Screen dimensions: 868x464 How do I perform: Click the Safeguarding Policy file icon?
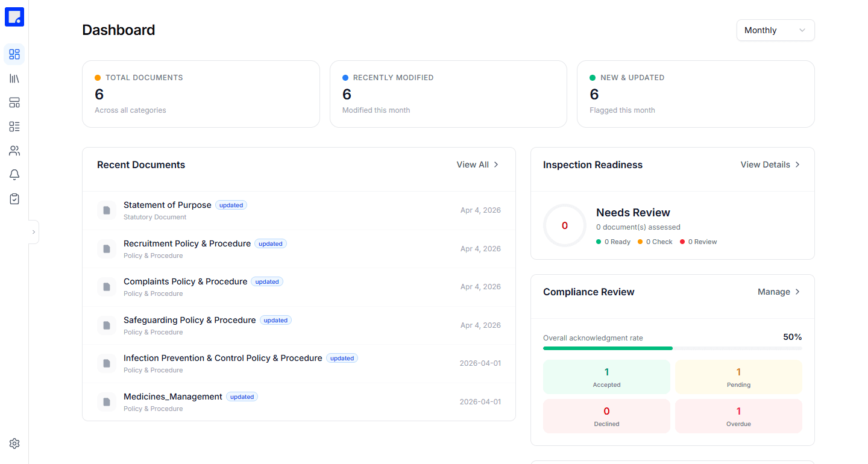[x=107, y=325]
